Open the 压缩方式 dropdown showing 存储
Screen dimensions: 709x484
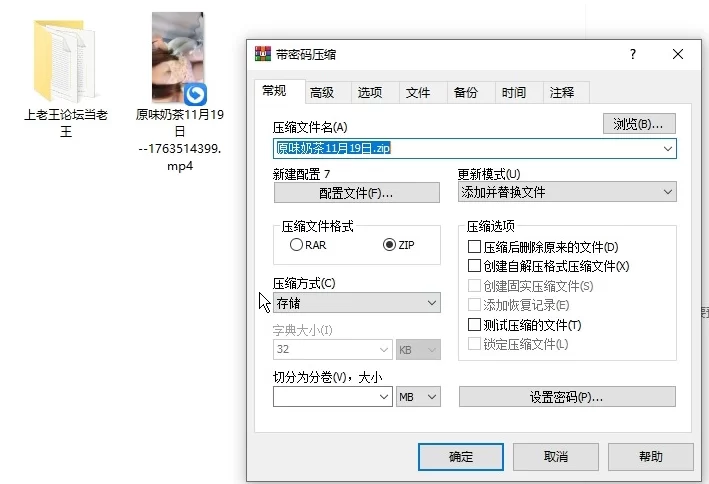click(356, 303)
